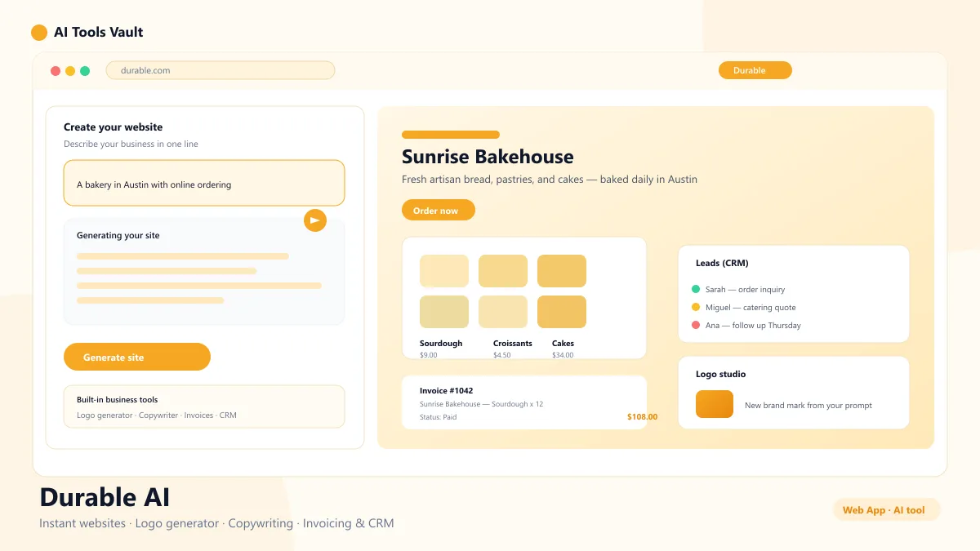Click the Logo studio orange brand mark
The image size is (980, 551).
point(715,404)
